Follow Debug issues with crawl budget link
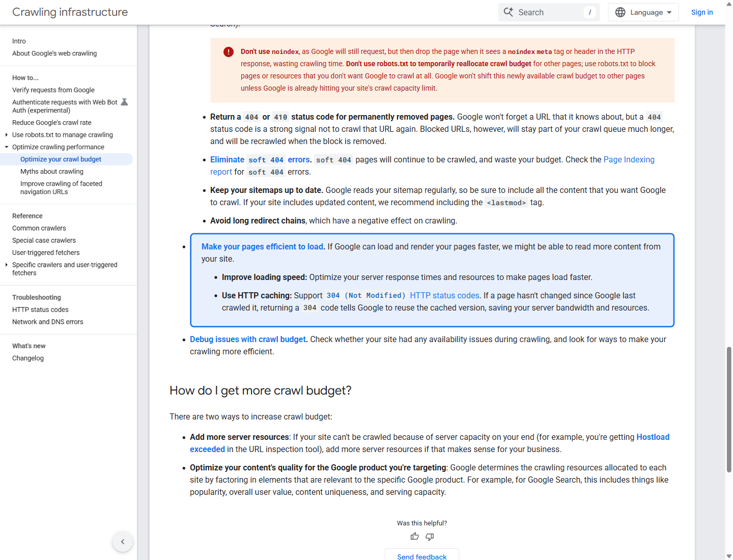733x560 pixels. tap(248, 340)
